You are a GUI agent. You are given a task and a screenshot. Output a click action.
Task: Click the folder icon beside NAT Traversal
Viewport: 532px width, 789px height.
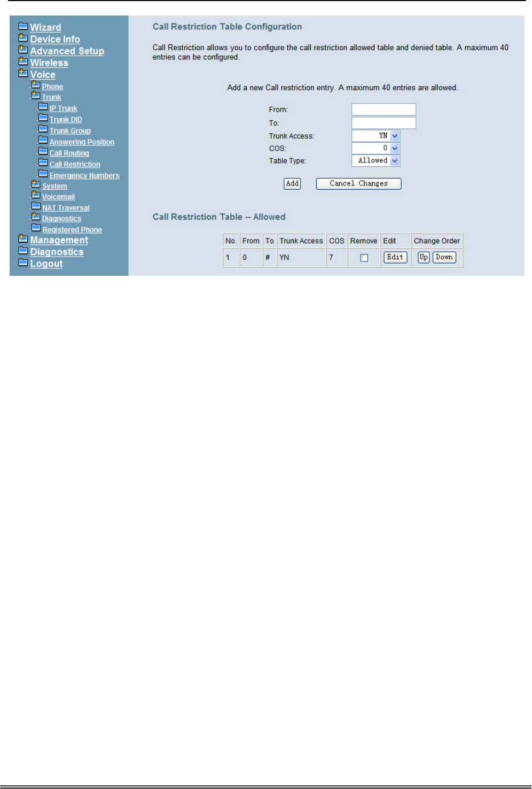[x=36, y=206]
